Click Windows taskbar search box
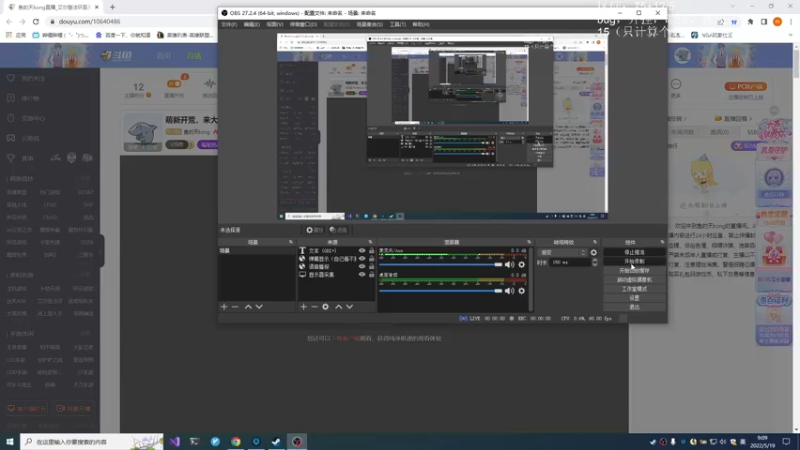Image resolution: width=800 pixels, height=450 pixels. 92,442
